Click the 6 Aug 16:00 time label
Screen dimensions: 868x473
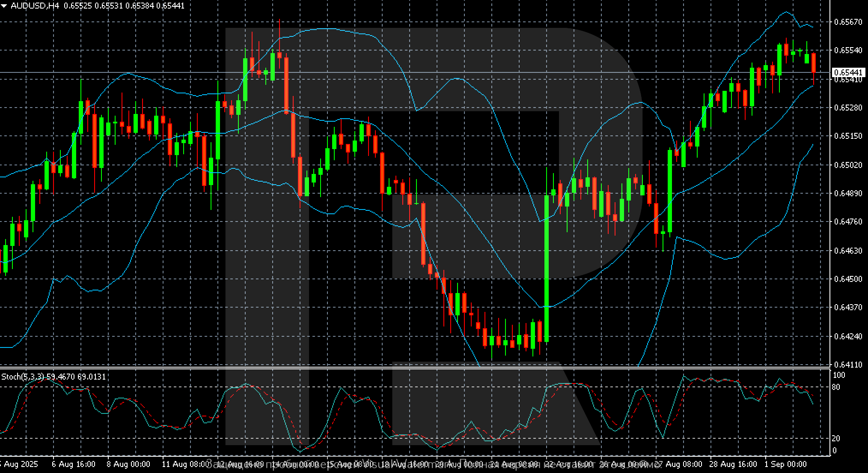73,464
